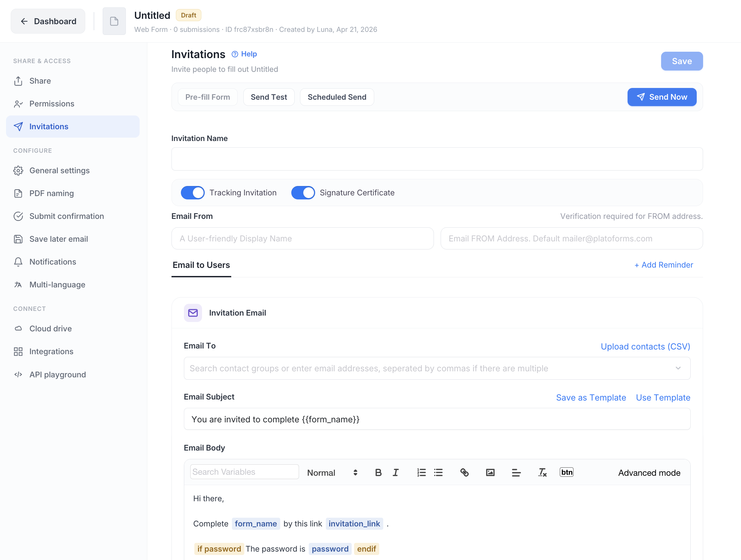Click the User-friendly Display Name field
Screen dimensions: 741x560
coord(302,238)
